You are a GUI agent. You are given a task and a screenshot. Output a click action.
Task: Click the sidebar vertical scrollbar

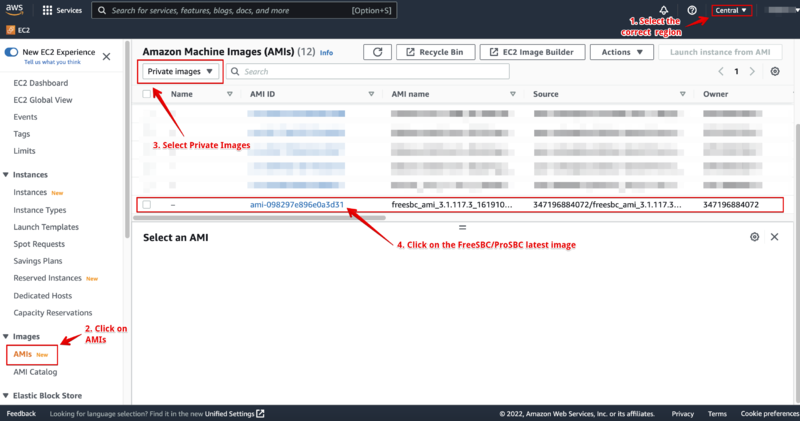(128, 140)
